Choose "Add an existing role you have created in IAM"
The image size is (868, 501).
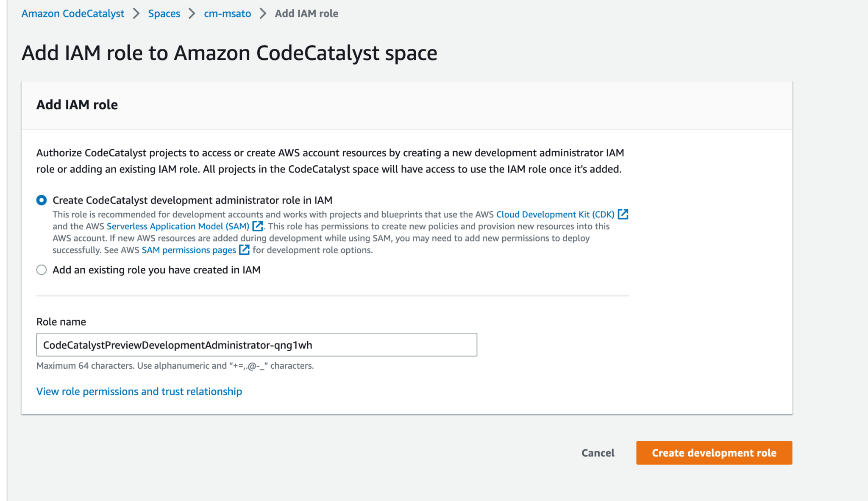pos(42,270)
